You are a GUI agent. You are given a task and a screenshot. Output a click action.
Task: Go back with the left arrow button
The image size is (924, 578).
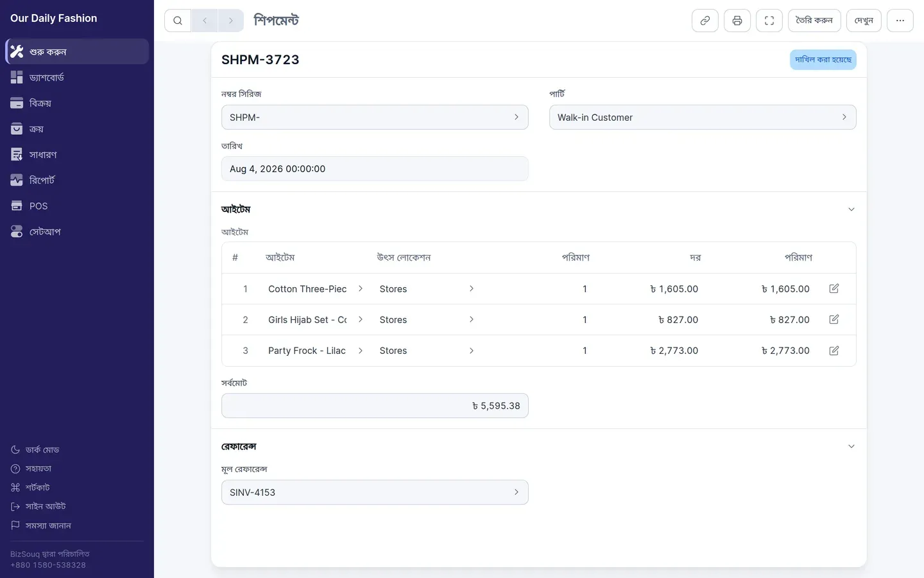pyautogui.click(x=205, y=21)
